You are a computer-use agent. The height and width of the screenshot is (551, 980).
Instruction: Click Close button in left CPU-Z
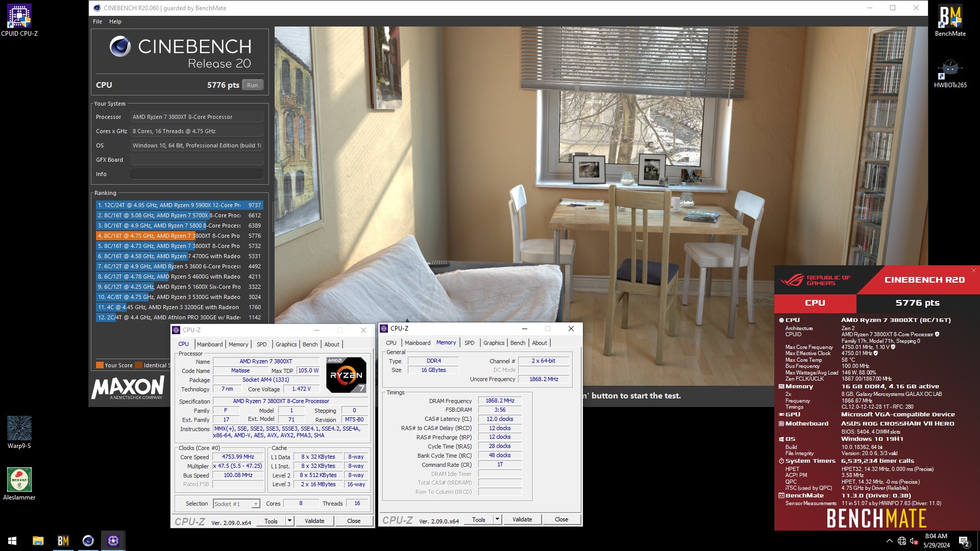[x=354, y=521]
